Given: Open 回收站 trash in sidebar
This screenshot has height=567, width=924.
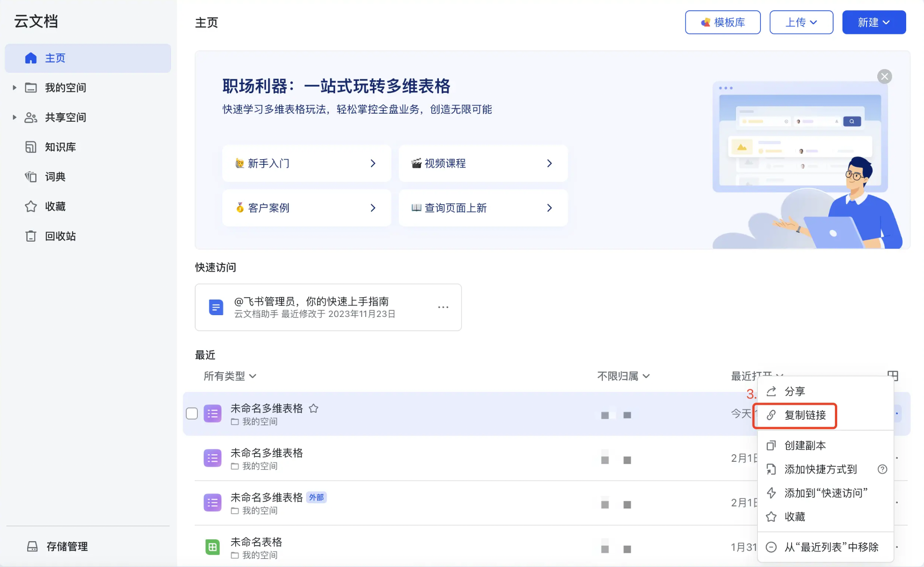Looking at the screenshot, I should pos(60,236).
